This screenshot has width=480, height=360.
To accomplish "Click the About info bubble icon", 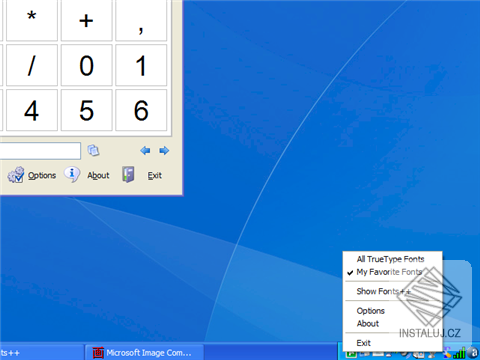I will tap(72, 174).
